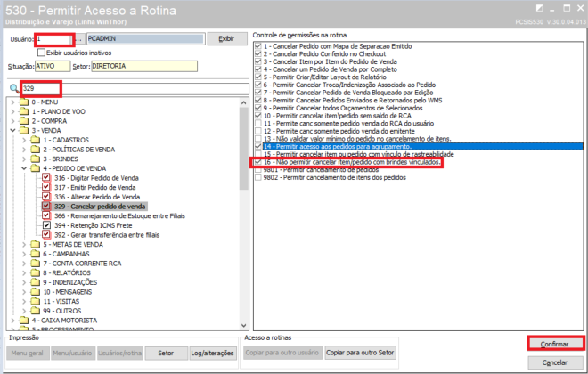This screenshot has width=588, height=374.
Task: Click the Setor field showing DIRETORIA
Action: pyautogui.click(x=144, y=66)
